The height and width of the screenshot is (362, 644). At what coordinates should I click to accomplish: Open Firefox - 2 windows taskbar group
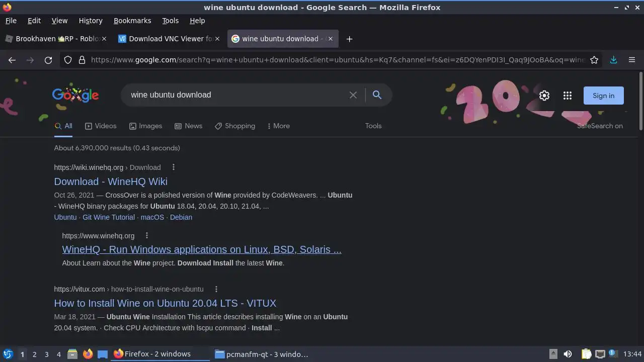coord(160,354)
